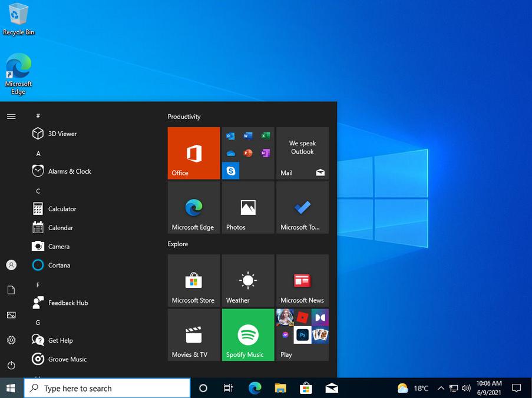Show hidden icons in the system tray
This screenshot has height=398, width=532.
441,388
